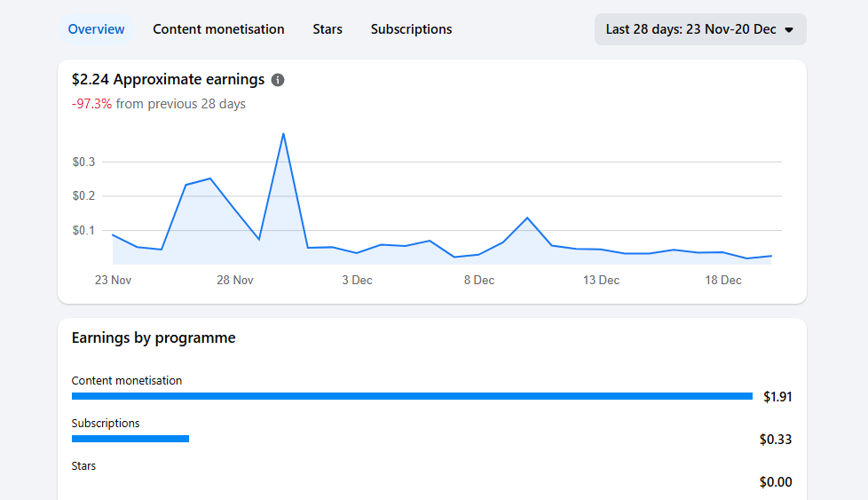Screen dimensions: 868x500
Task: Select the Subscriptions tab
Action: 411,29
